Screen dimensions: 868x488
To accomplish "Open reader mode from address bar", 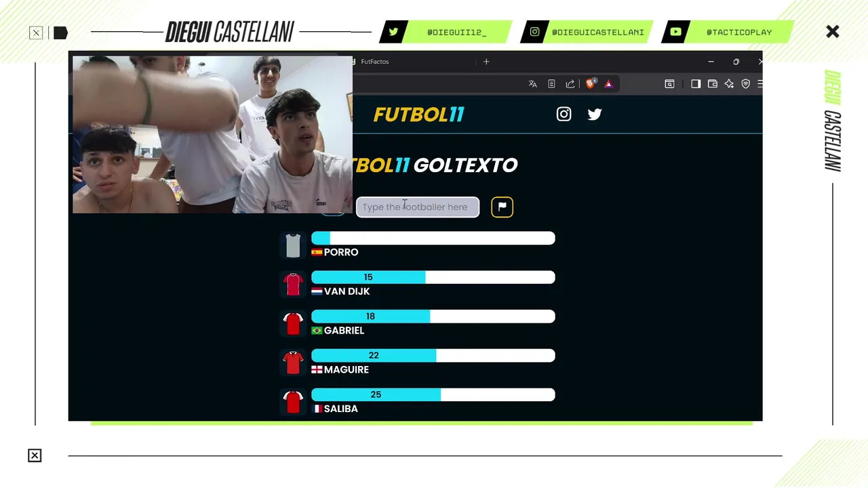I will point(551,84).
